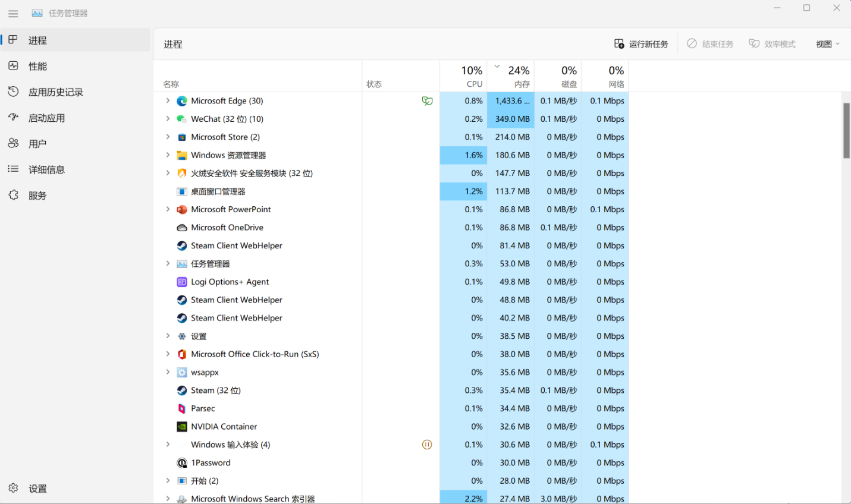The width and height of the screenshot is (851, 504).
Task: Expand the Microsoft PowerPoint process group
Action: [168, 209]
